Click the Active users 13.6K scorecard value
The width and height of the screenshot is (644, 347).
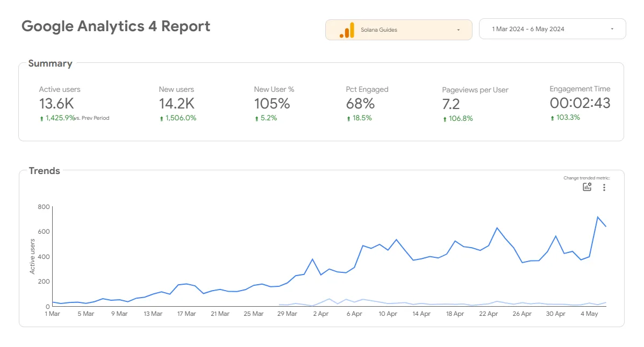point(56,104)
